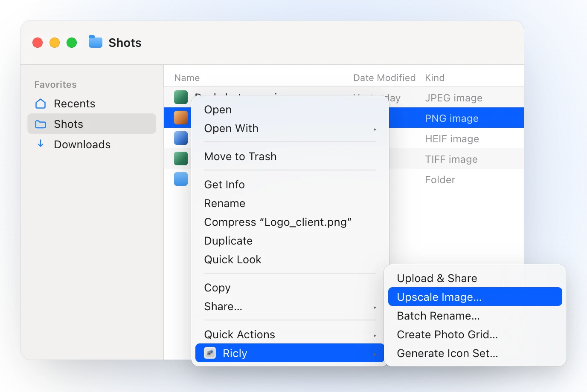Click the green zoom window button
This screenshot has height=392, width=587.
72,43
